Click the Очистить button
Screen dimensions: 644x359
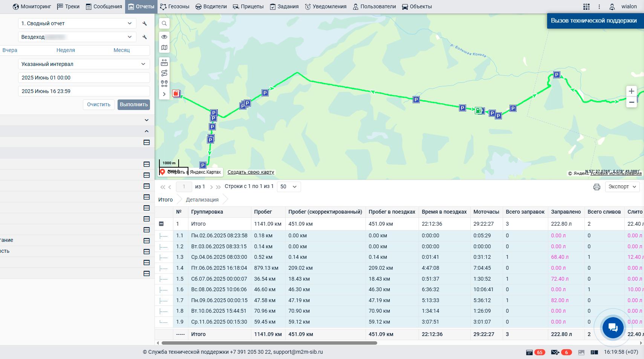(x=99, y=105)
